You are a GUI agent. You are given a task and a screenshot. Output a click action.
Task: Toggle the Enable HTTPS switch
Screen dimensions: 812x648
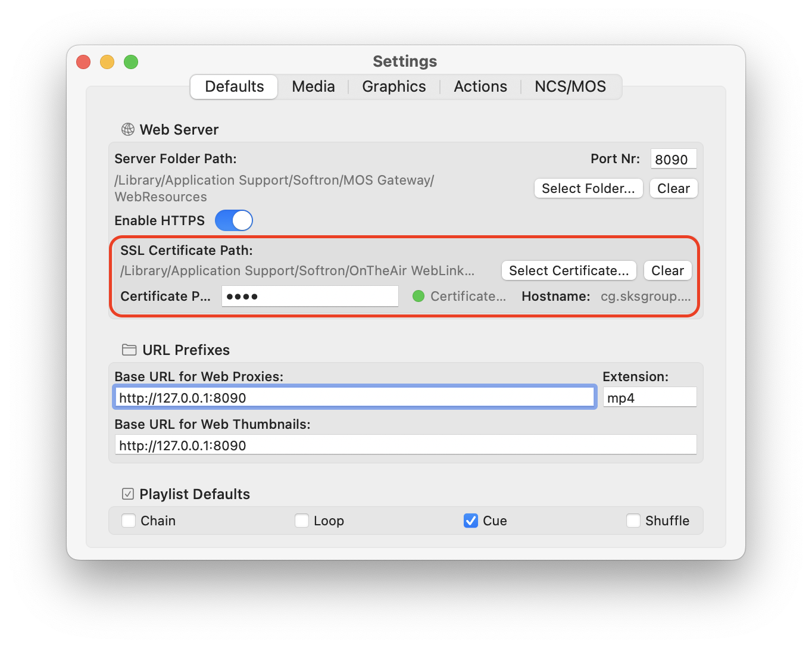tap(234, 220)
